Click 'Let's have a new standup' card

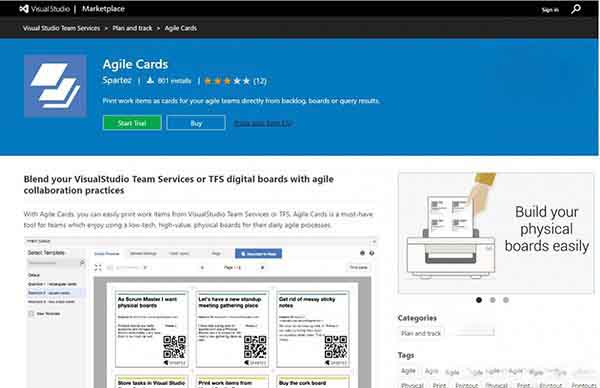tap(232, 329)
